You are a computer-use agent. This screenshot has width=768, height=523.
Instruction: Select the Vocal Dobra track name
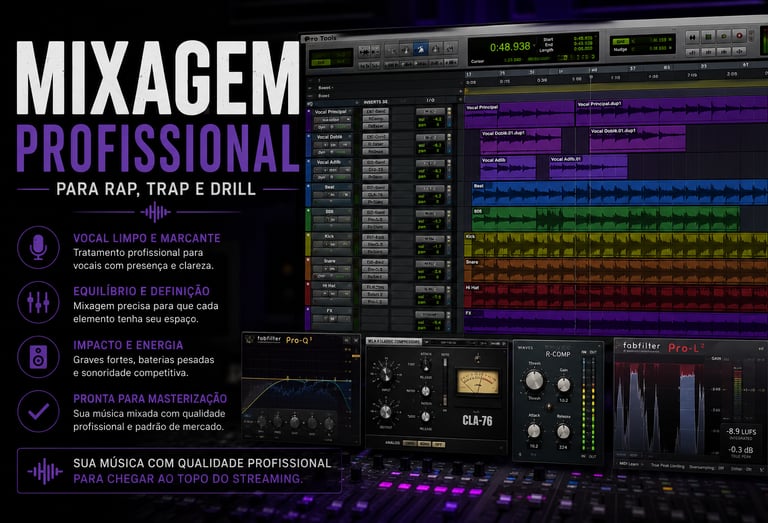pos(330,137)
